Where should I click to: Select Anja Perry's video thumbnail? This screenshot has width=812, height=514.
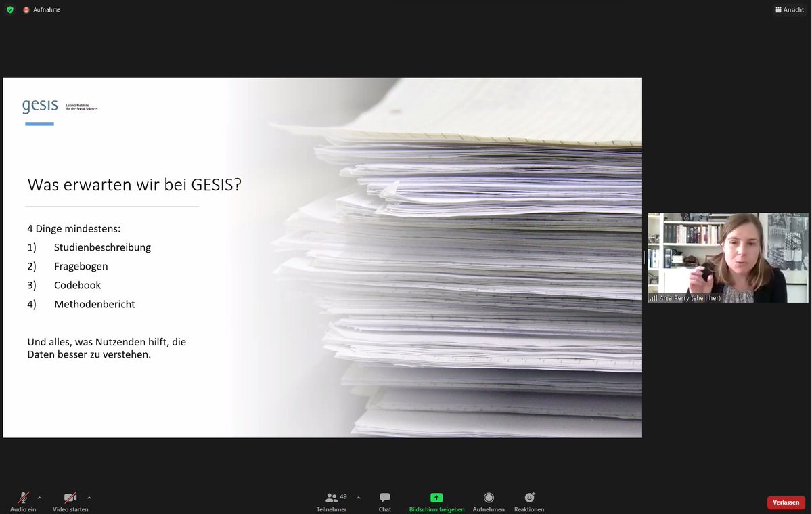tap(728, 257)
